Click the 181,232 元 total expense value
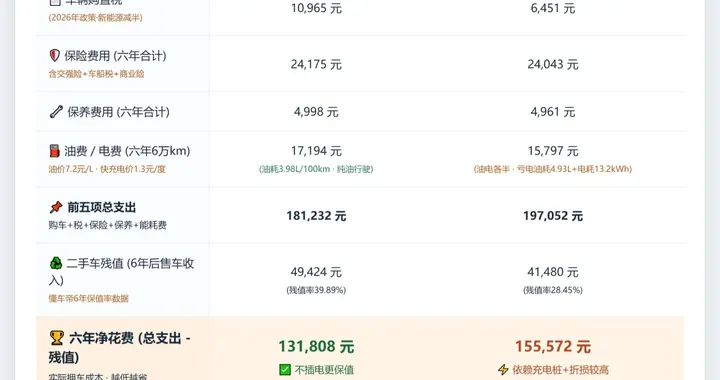 (x=316, y=216)
